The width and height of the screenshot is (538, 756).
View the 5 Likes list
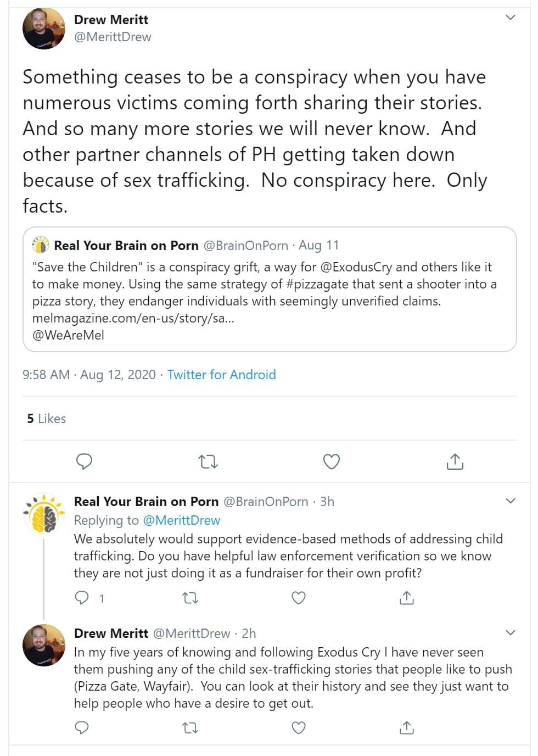(47, 419)
